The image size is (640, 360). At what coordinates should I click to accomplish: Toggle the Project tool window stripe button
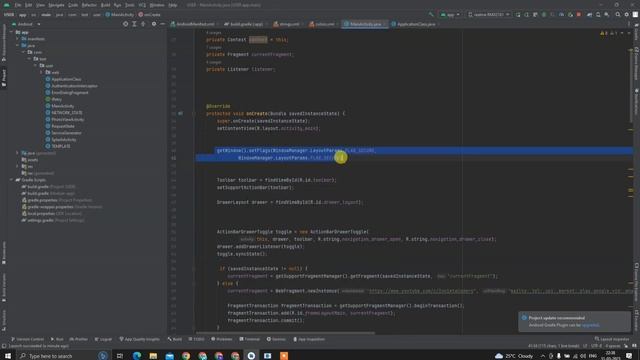pos(4,78)
